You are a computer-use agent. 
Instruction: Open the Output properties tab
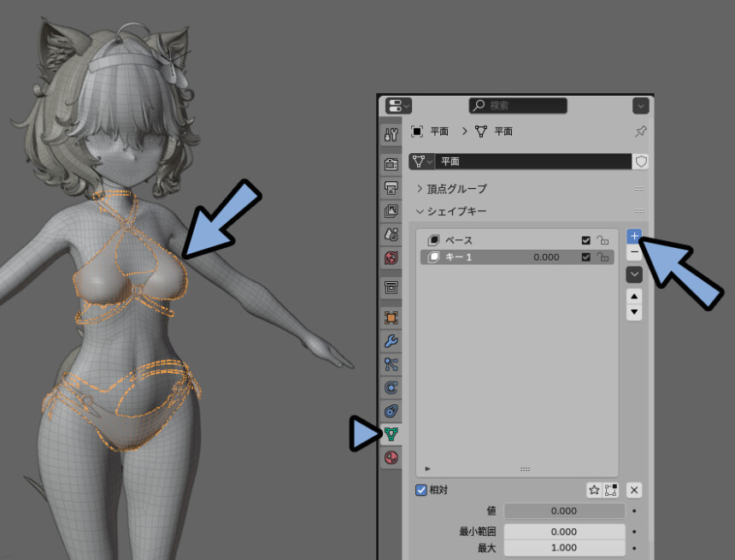[391, 187]
